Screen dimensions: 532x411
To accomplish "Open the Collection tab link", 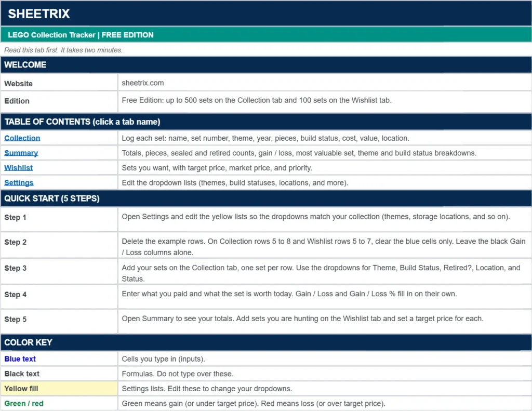I will (22, 138).
